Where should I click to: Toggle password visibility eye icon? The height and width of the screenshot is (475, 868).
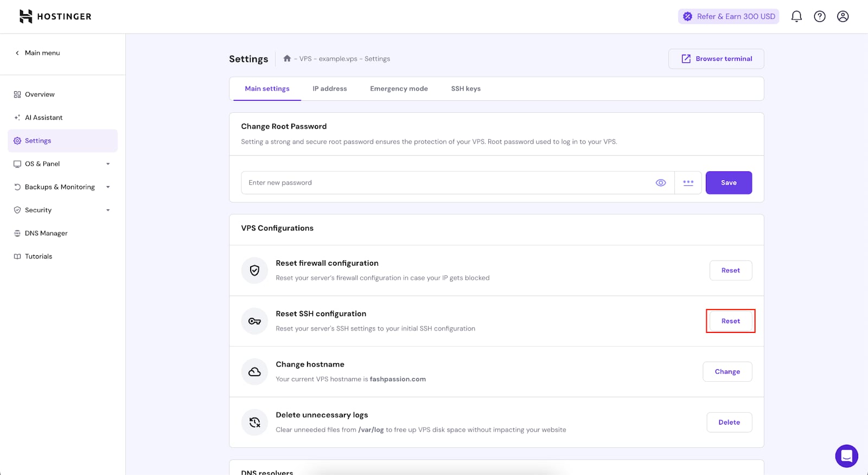pos(660,183)
